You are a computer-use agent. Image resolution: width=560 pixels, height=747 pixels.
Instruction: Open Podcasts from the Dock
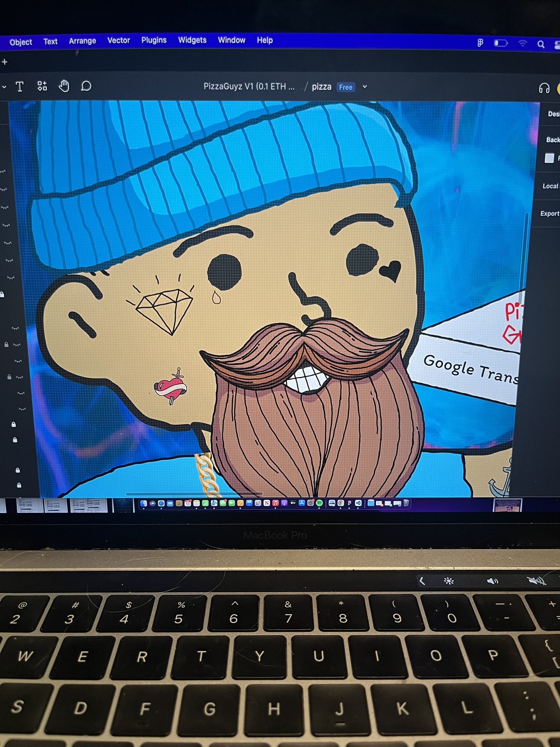(284, 503)
